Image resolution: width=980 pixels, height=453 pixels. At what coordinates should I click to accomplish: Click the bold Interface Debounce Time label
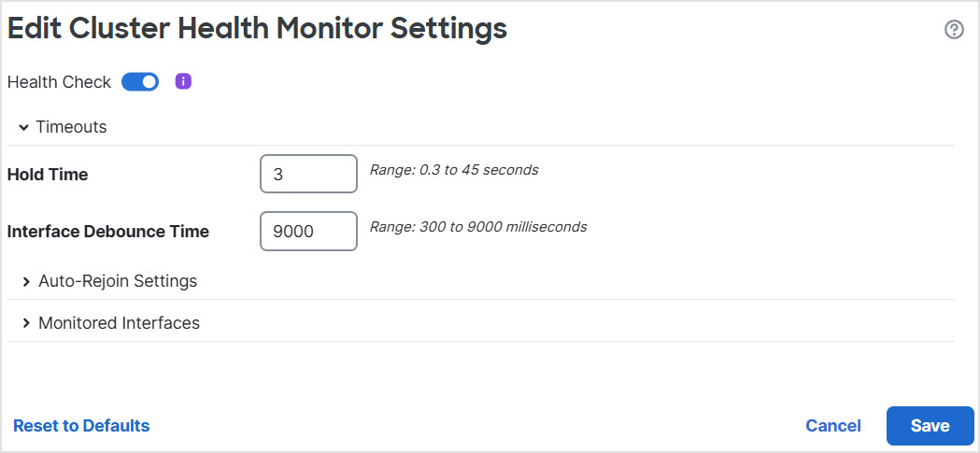tap(108, 232)
